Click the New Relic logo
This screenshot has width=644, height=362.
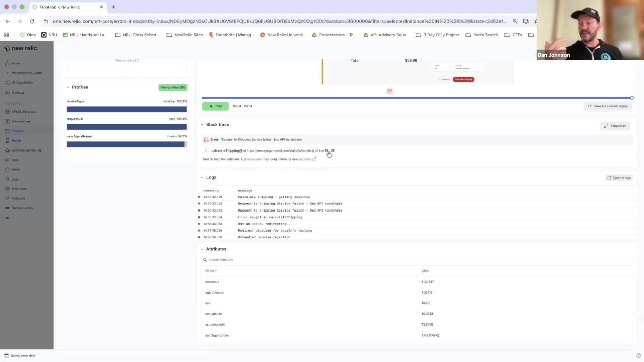21,48
